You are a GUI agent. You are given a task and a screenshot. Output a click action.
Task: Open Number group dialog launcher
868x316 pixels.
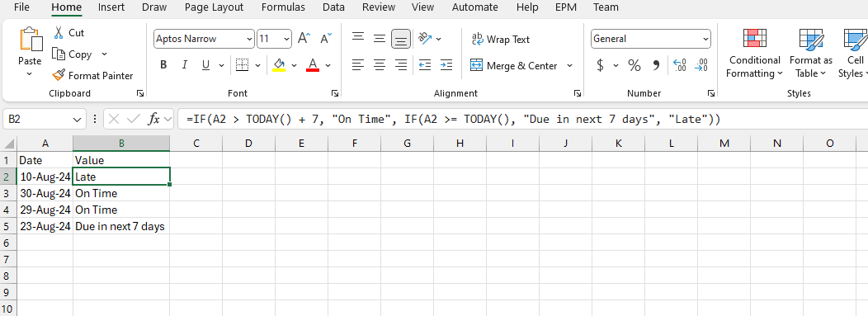click(x=710, y=93)
